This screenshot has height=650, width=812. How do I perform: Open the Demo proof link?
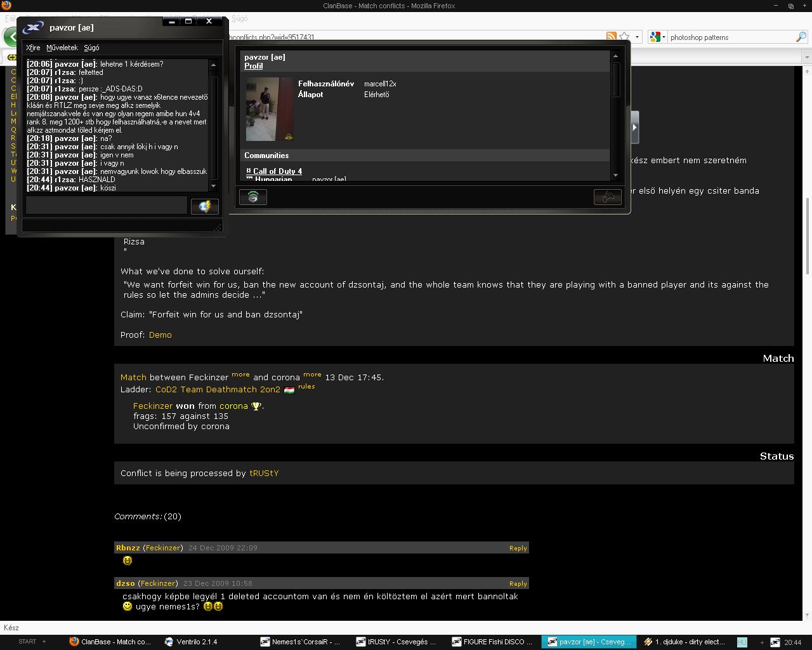160,335
